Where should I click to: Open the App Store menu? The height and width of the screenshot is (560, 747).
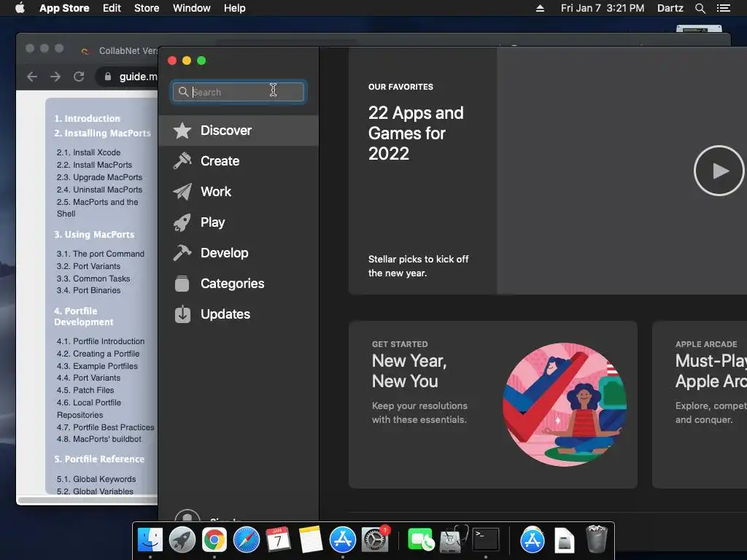point(64,8)
